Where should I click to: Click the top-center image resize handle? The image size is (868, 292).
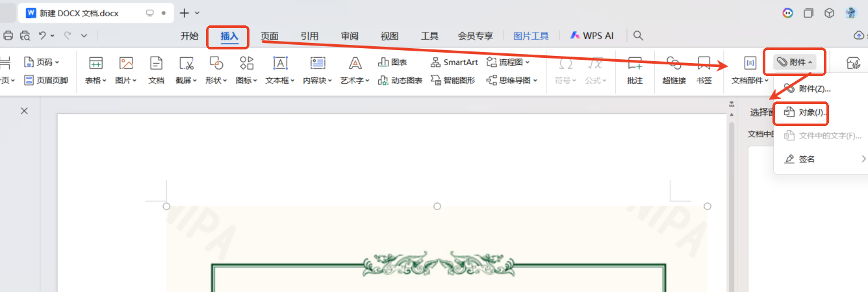coord(437,206)
